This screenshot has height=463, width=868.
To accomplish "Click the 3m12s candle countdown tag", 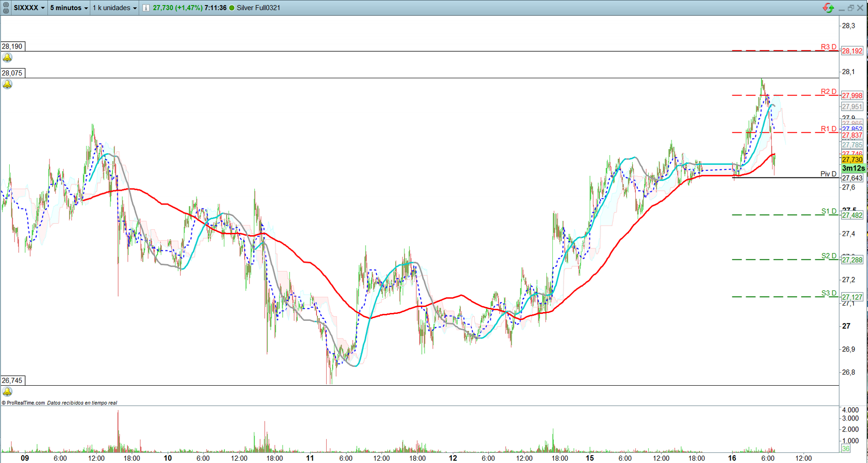I will point(853,169).
